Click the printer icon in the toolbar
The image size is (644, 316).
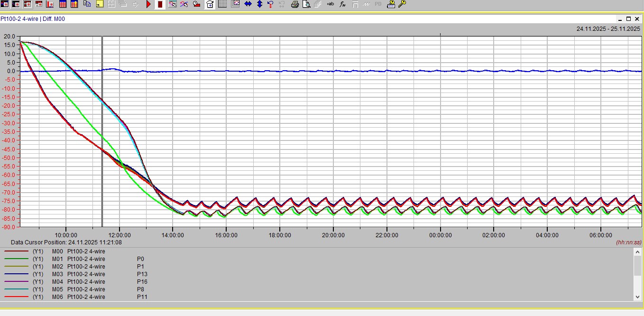coord(294,4)
